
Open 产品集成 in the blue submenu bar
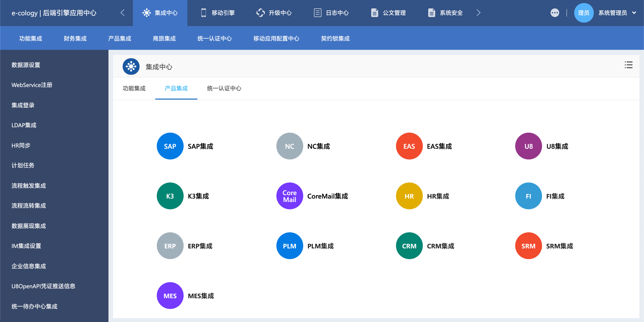click(120, 38)
